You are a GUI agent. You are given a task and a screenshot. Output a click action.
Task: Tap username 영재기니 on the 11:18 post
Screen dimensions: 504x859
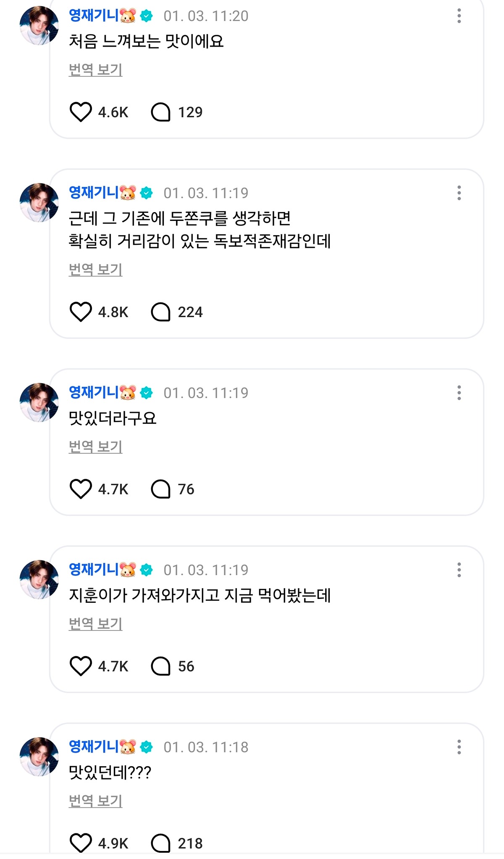pos(94,747)
